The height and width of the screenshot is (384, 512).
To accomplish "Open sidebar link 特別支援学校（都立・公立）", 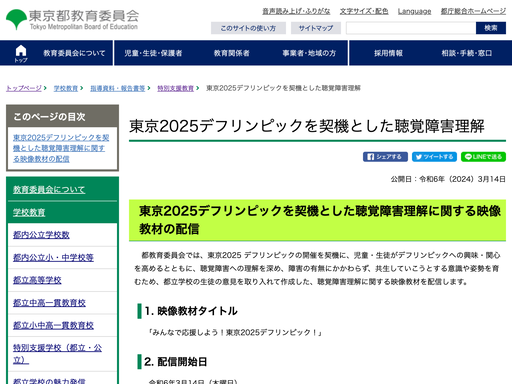I will click(x=57, y=354).
